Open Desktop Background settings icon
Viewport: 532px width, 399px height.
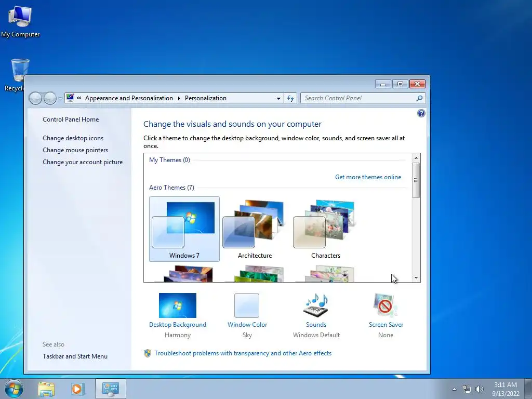tap(178, 305)
